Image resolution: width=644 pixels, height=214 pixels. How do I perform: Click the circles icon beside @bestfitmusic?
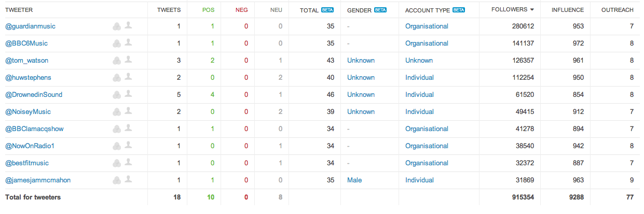[117, 163]
